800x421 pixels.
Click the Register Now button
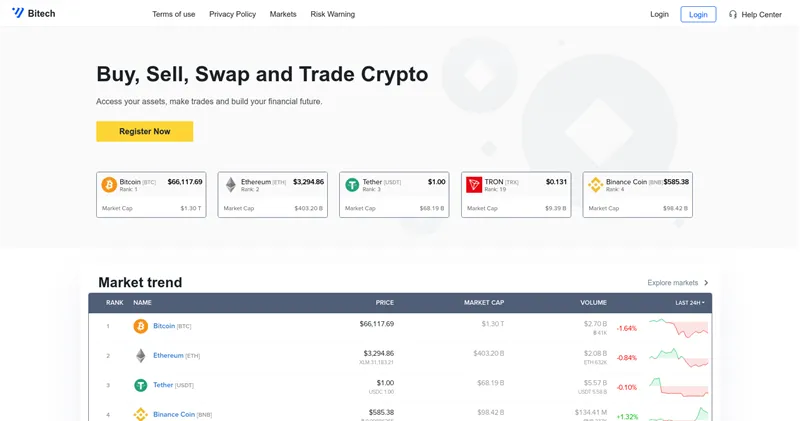(x=144, y=131)
